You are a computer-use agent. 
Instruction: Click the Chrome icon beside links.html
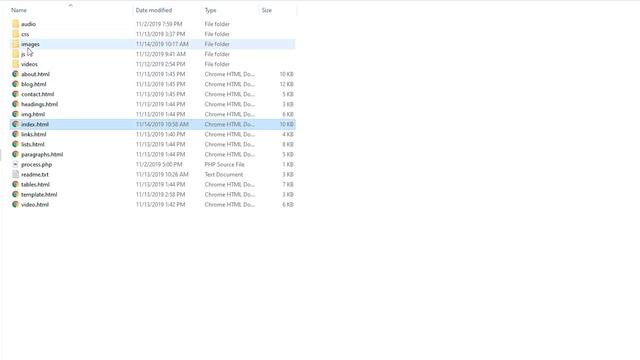[16, 134]
